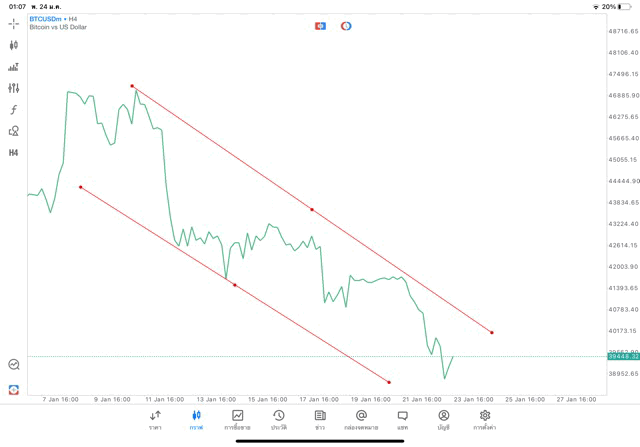Open the กล่องจดหมาย (Mailbox) tab
640x447 pixels.
(361, 419)
